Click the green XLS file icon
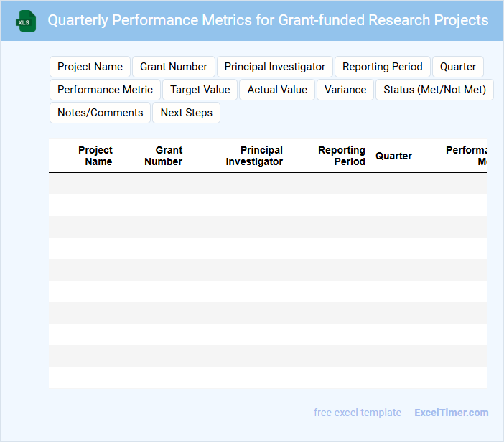Image resolution: width=504 pixels, height=442 pixels. [27, 21]
